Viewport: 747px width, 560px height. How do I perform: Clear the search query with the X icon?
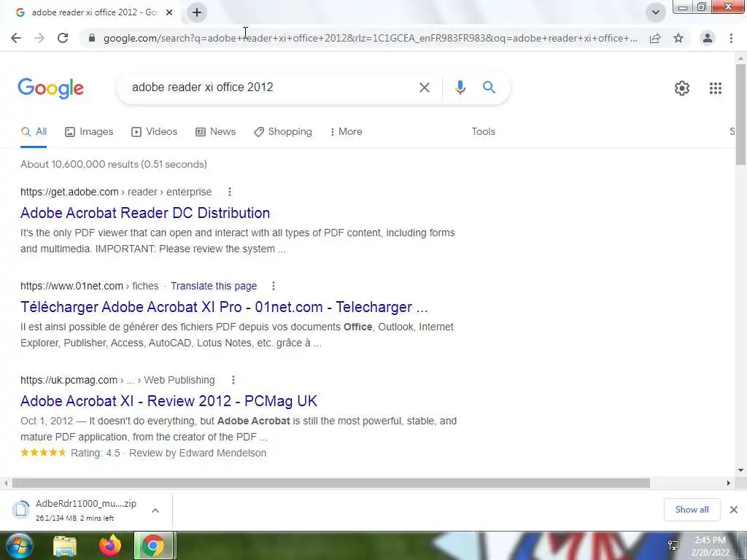point(425,87)
